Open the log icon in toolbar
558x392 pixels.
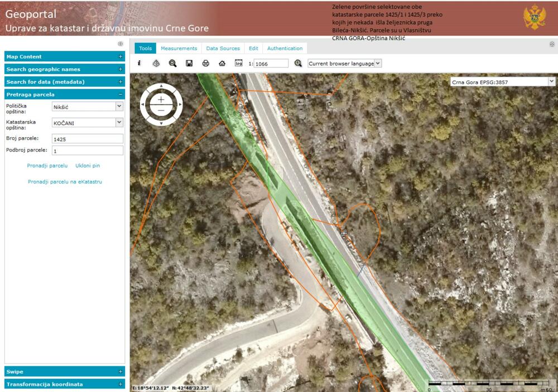coord(238,63)
